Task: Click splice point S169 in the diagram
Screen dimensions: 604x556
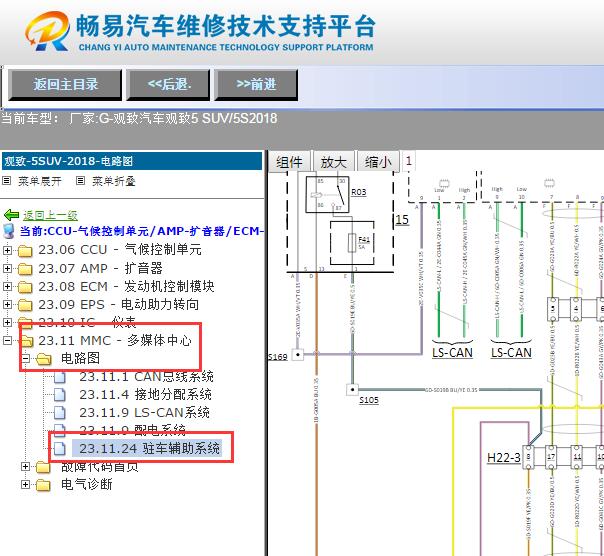Action: (x=297, y=354)
